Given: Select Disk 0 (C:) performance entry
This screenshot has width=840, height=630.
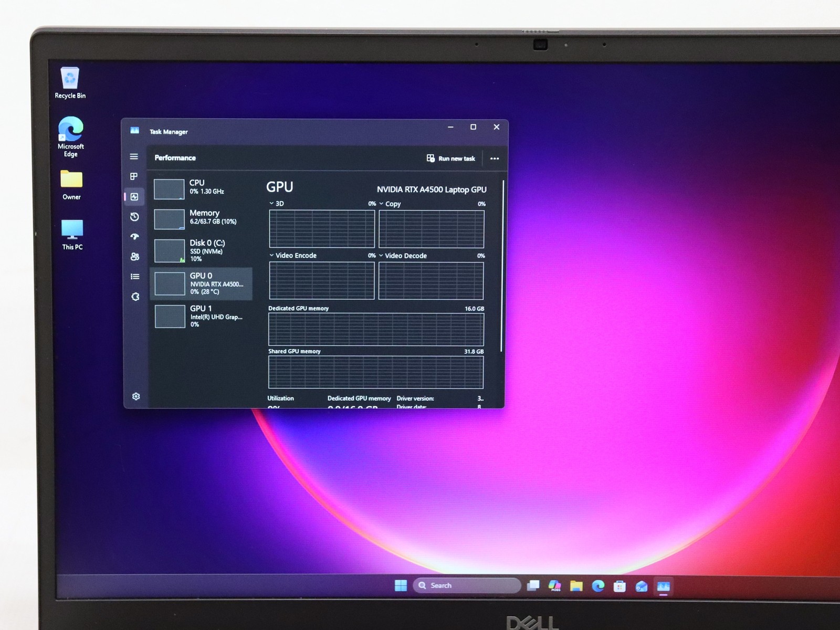Looking at the screenshot, I should coord(202,250).
